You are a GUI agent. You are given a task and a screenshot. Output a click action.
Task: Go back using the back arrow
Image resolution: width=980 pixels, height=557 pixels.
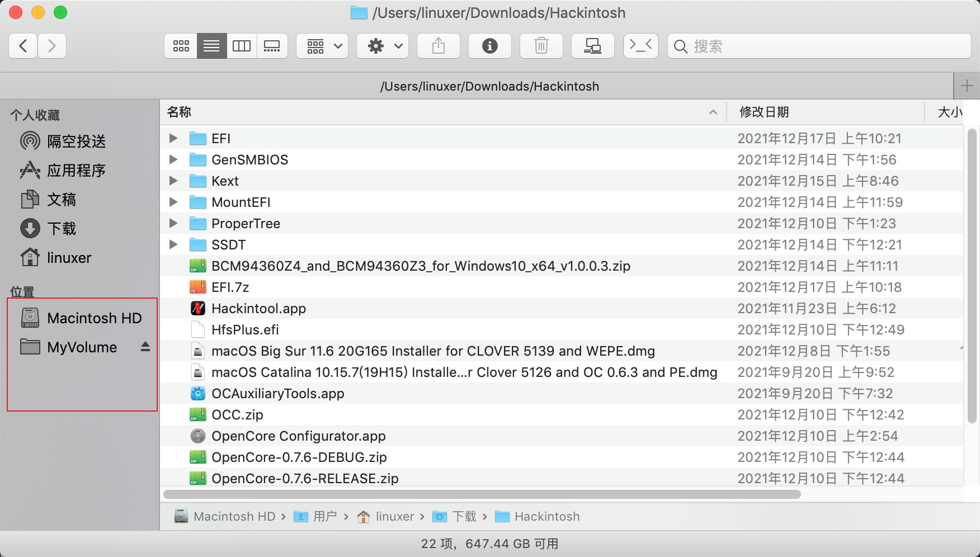click(x=23, y=46)
